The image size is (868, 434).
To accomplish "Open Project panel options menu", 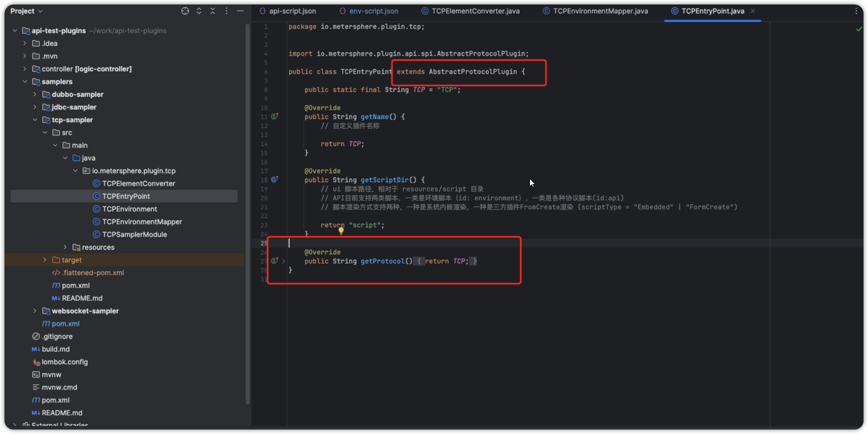I will [227, 11].
